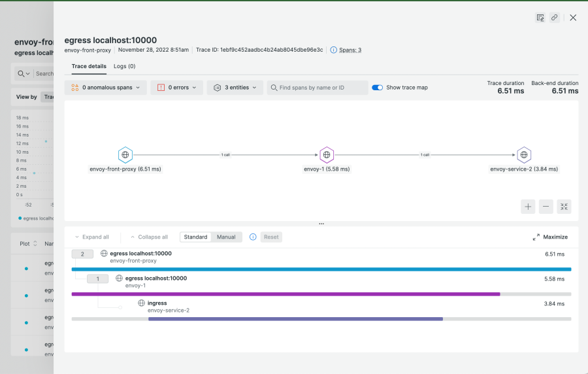Click the Trace ID text in header

point(259,50)
